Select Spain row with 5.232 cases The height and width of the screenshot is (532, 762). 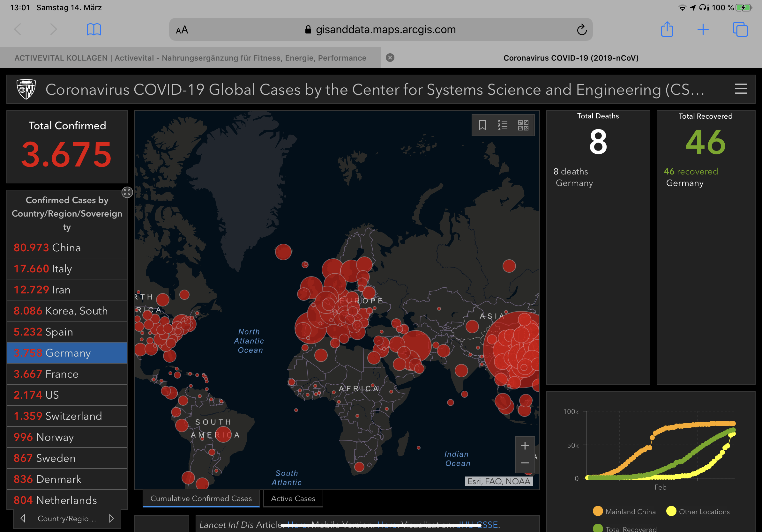pyautogui.click(x=67, y=332)
